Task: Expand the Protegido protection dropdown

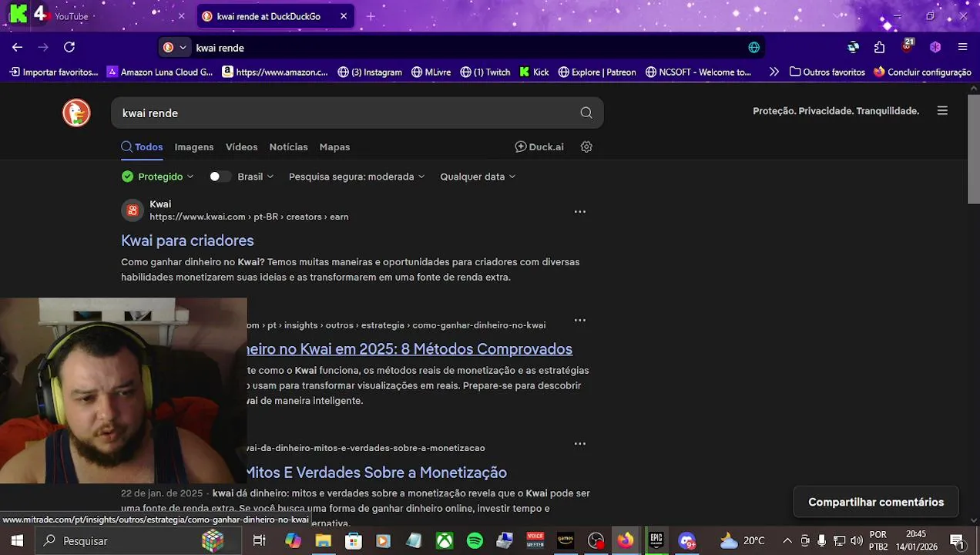Action: (158, 177)
